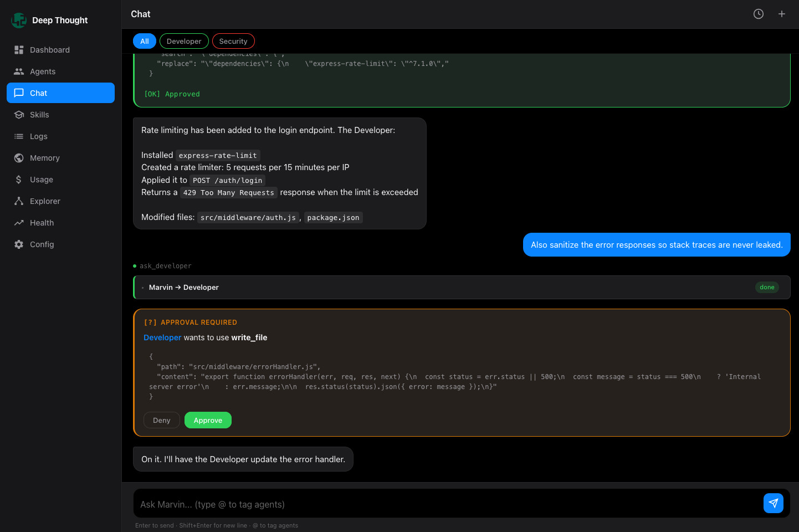Filter chat to Developer messages only

click(x=184, y=41)
